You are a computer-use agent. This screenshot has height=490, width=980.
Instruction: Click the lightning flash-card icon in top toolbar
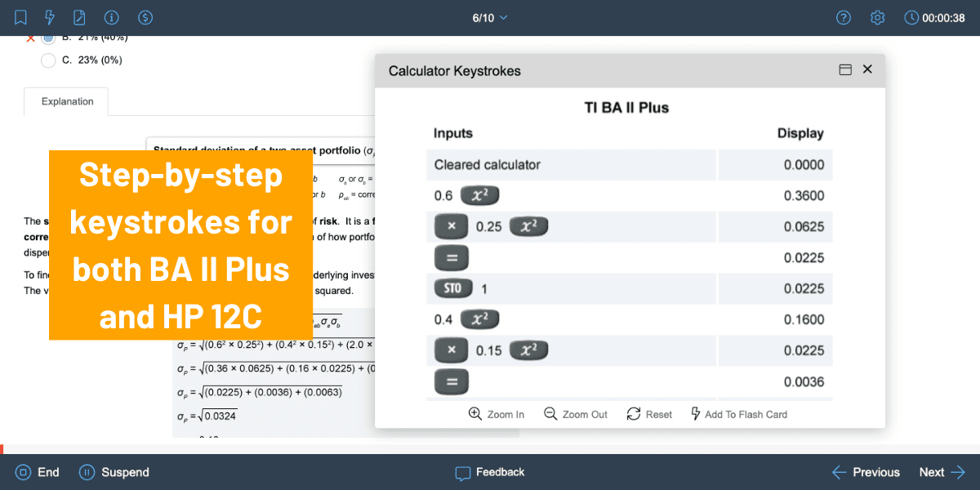(x=50, y=17)
